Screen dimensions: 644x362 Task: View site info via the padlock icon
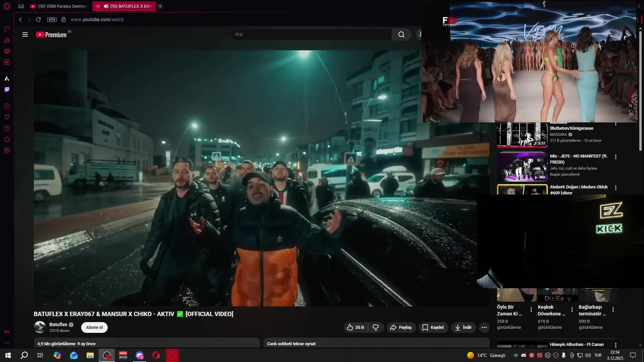coord(63,20)
